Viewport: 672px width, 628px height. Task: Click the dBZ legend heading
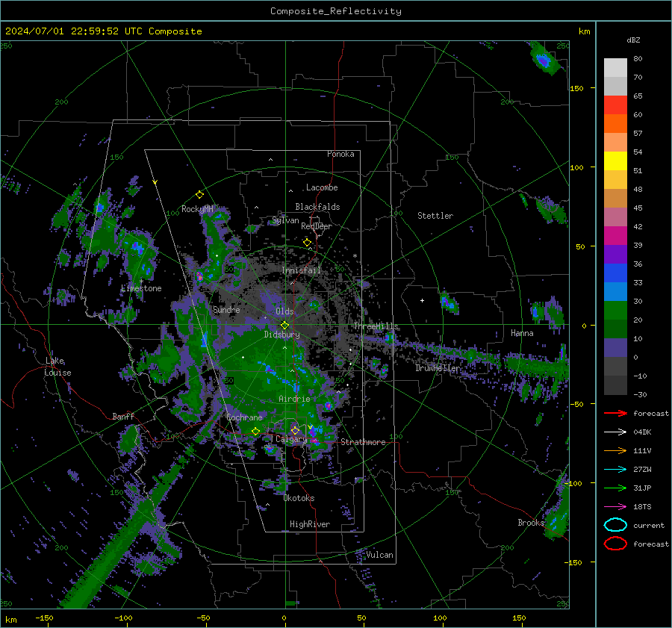point(633,40)
